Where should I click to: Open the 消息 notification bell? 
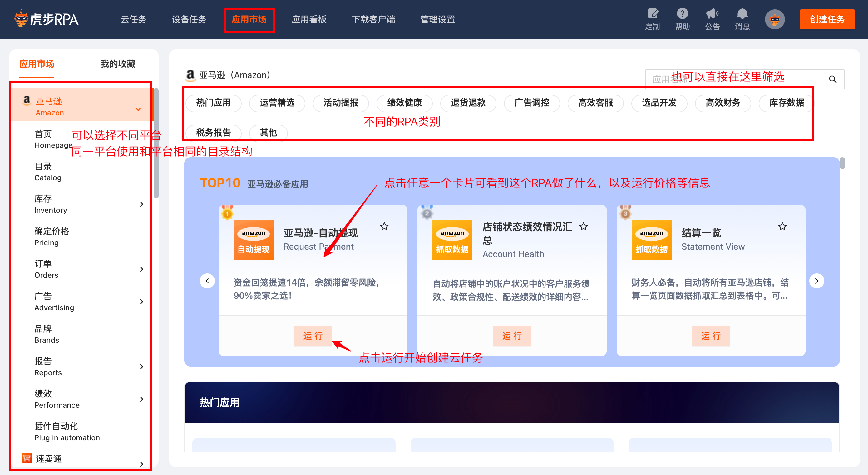pyautogui.click(x=742, y=19)
